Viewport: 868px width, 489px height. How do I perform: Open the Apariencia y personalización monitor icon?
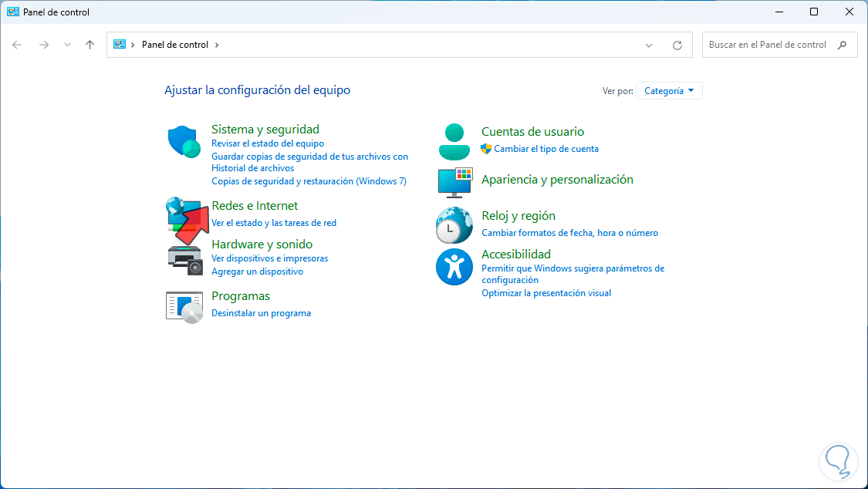455,183
